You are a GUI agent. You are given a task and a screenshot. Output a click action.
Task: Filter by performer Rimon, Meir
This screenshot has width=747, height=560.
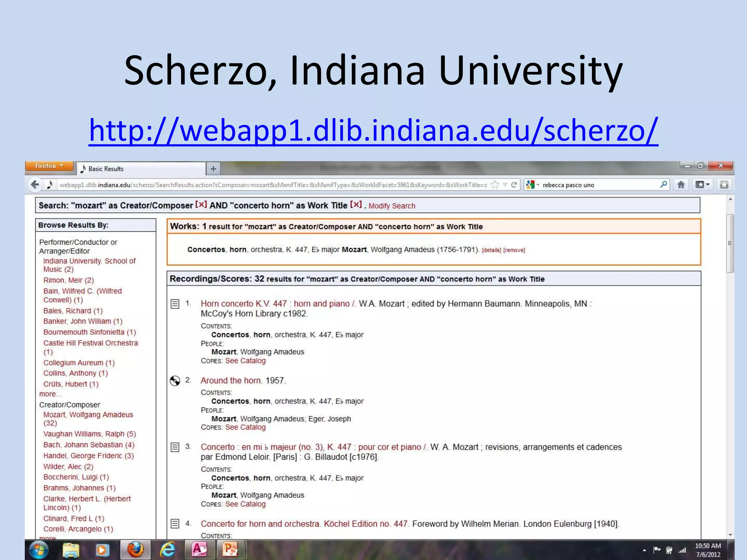(69, 280)
